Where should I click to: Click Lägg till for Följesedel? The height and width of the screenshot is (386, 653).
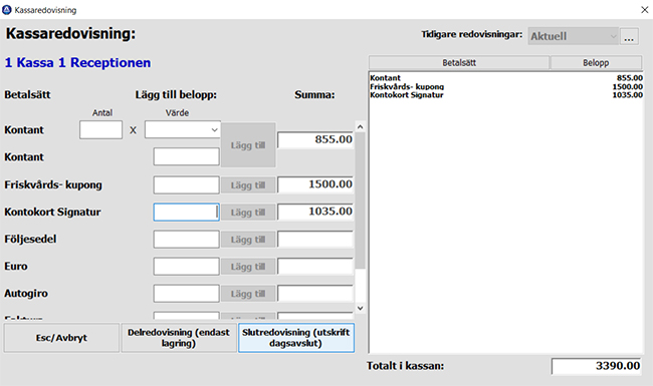click(248, 239)
